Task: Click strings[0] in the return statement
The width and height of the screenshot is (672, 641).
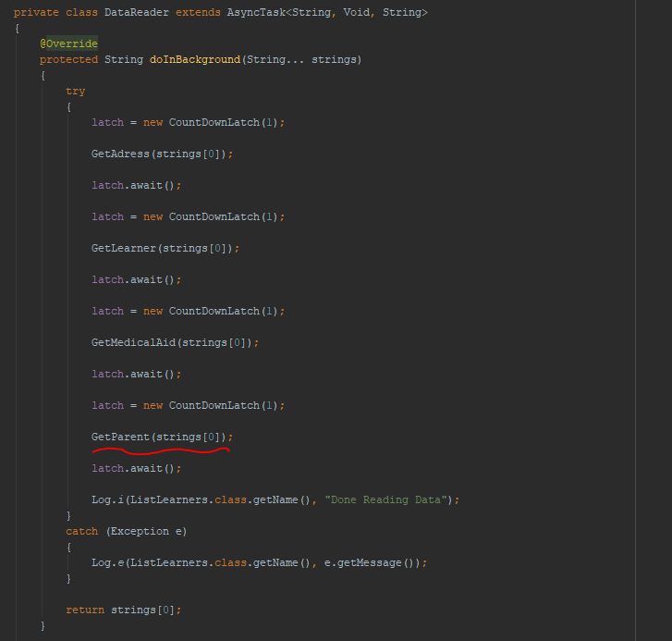Action: (x=143, y=610)
